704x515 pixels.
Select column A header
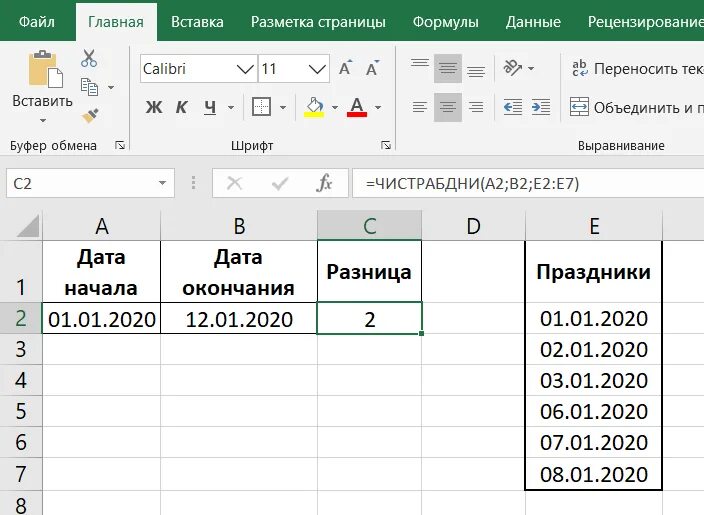tap(101, 225)
